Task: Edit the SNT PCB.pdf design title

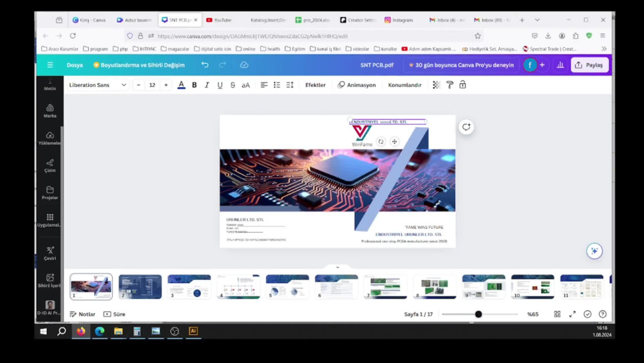Action: (x=377, y=65)
